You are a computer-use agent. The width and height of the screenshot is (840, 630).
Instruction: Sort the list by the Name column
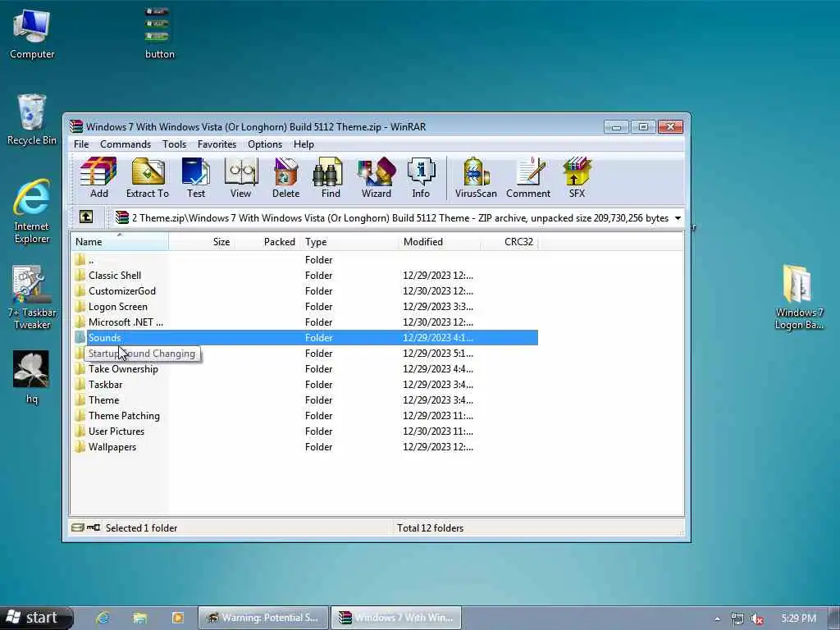pos(120,242)
